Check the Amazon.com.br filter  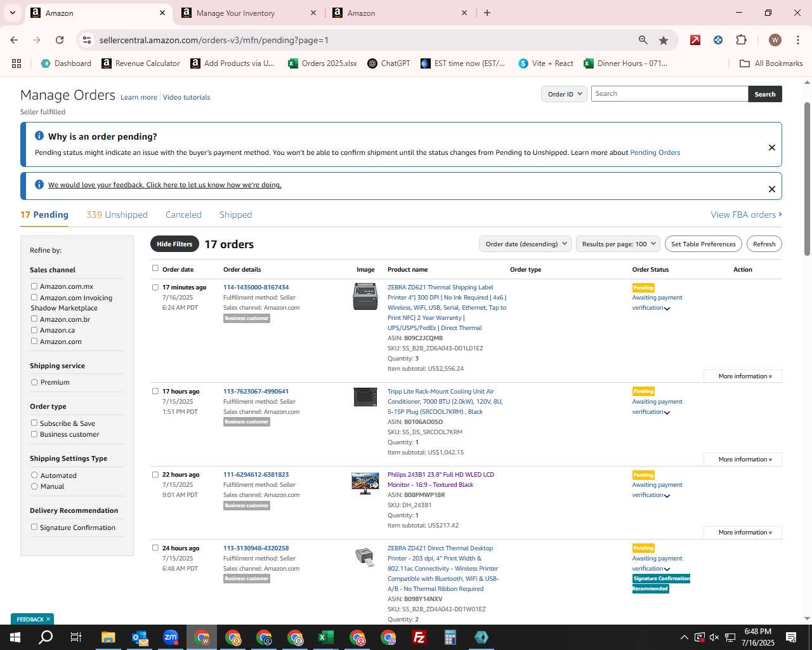pos(34,319)
